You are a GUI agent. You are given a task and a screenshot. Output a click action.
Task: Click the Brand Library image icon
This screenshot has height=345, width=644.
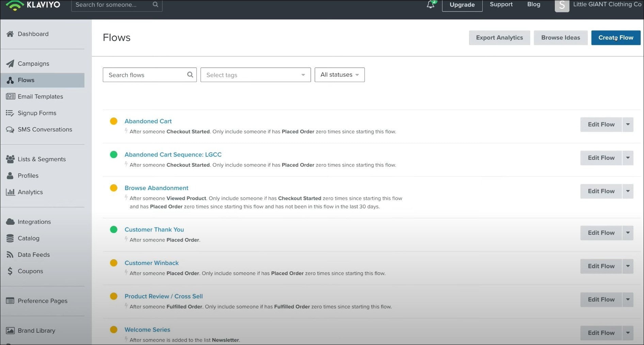coord(11,331)
